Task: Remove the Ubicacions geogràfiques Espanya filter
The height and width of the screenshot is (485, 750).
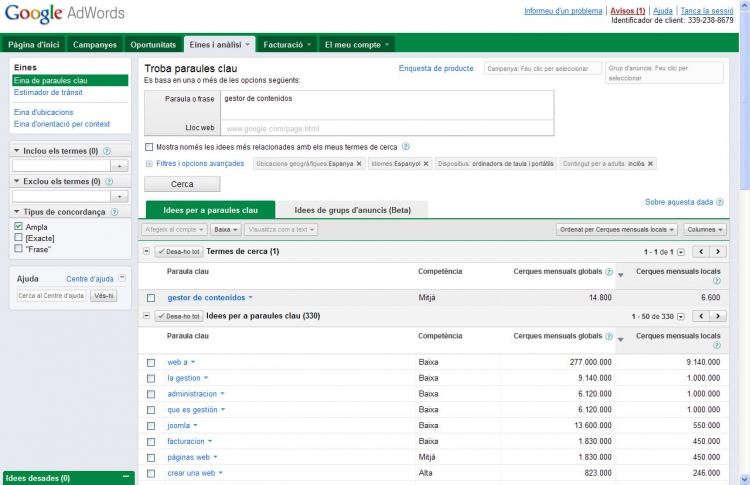Action: pyautogui.click(x=359, y=164)
